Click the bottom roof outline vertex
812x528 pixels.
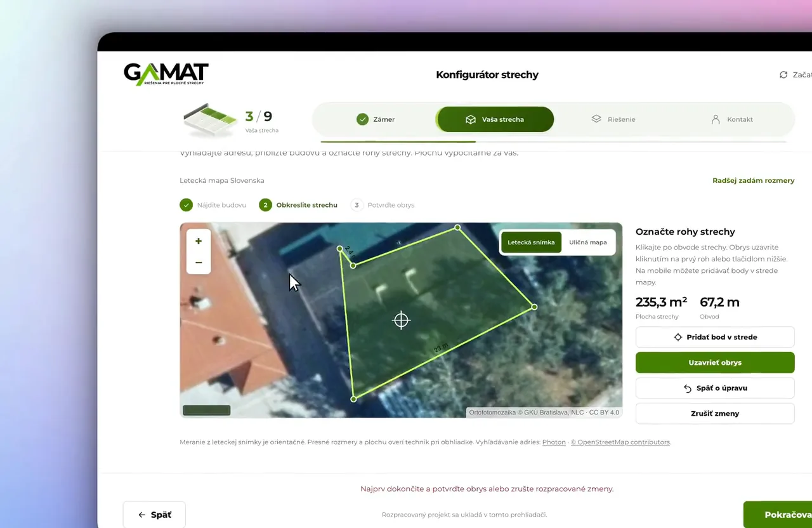coord(354,399)
